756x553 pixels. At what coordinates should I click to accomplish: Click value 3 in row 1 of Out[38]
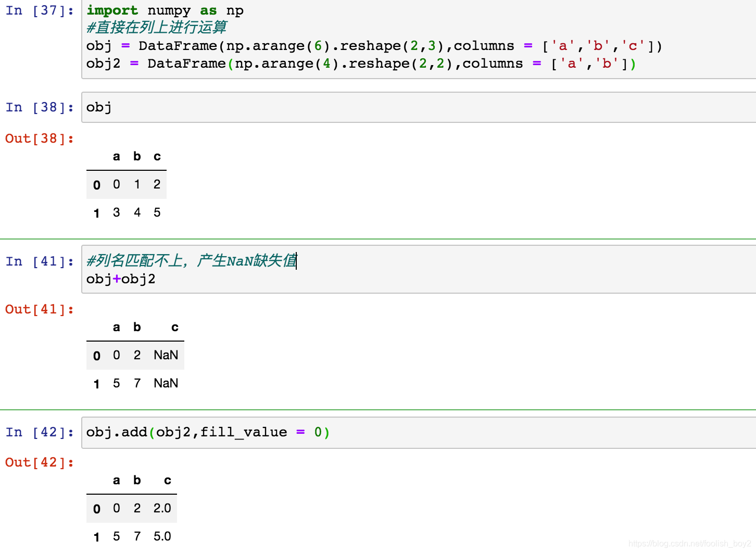117,212
